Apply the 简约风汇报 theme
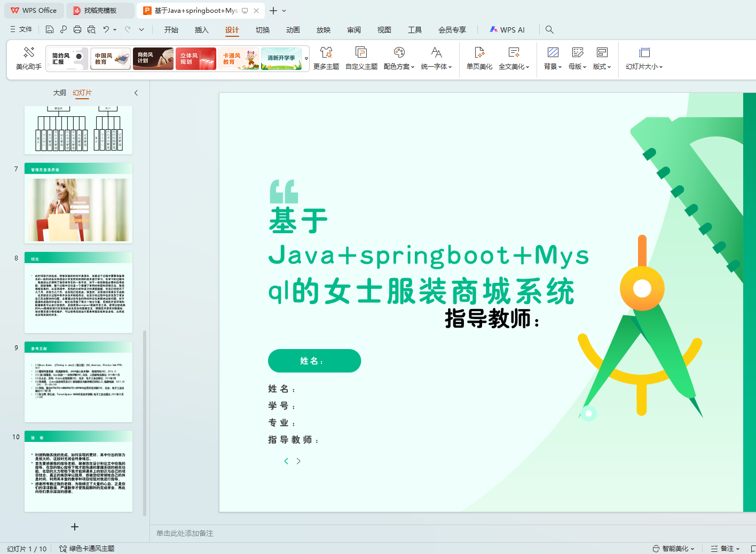Viewport: 756px width, 554px height. coord(67,58)
